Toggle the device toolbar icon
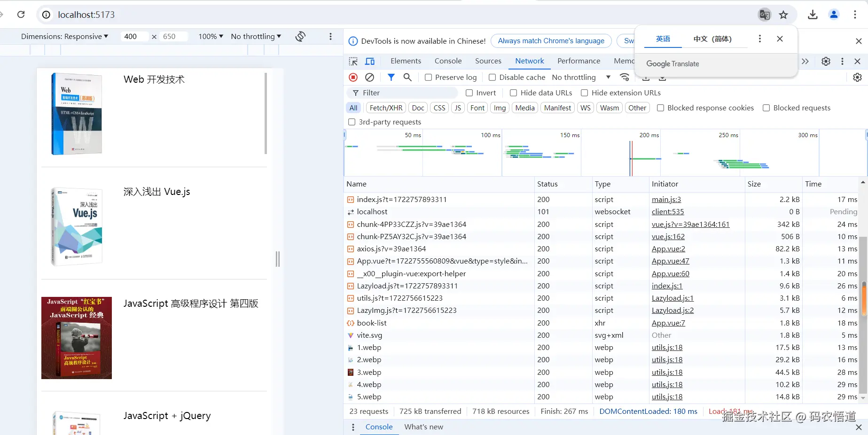Screen dimensions: 868x435 370,61
